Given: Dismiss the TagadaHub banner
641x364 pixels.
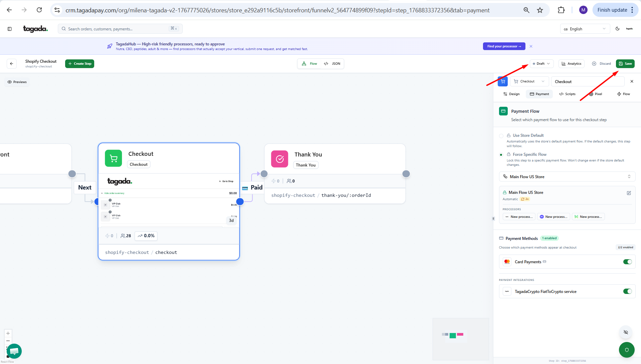Looking at the screenshot, I should click(x=531, y=46).
